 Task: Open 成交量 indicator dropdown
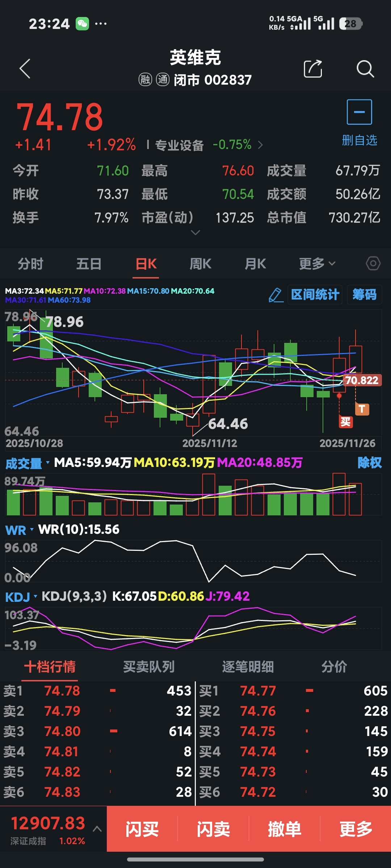(28, 463)
